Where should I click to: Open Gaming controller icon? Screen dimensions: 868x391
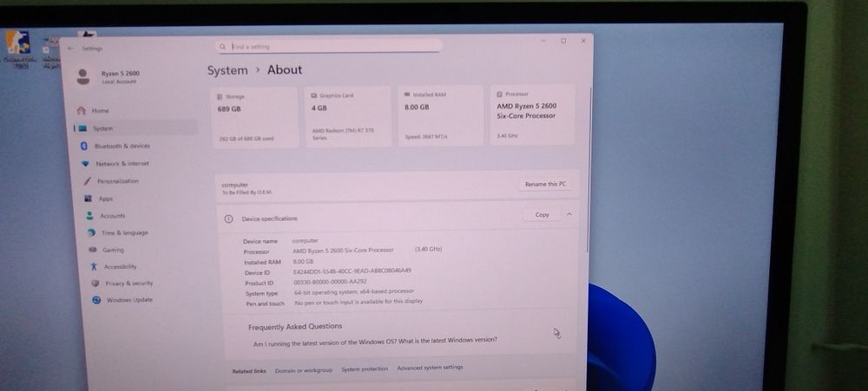[x=93, y=250]
